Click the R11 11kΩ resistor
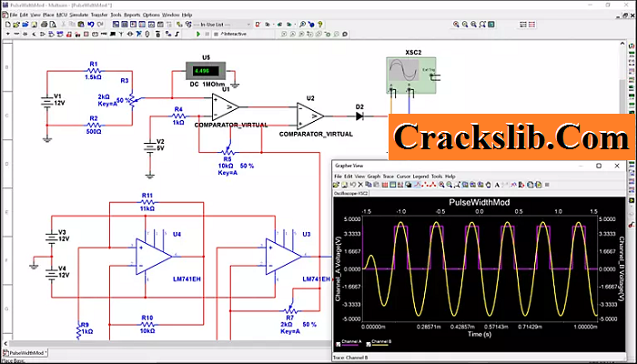The width and height of the screenshot is (637, 364). [147, 201]
